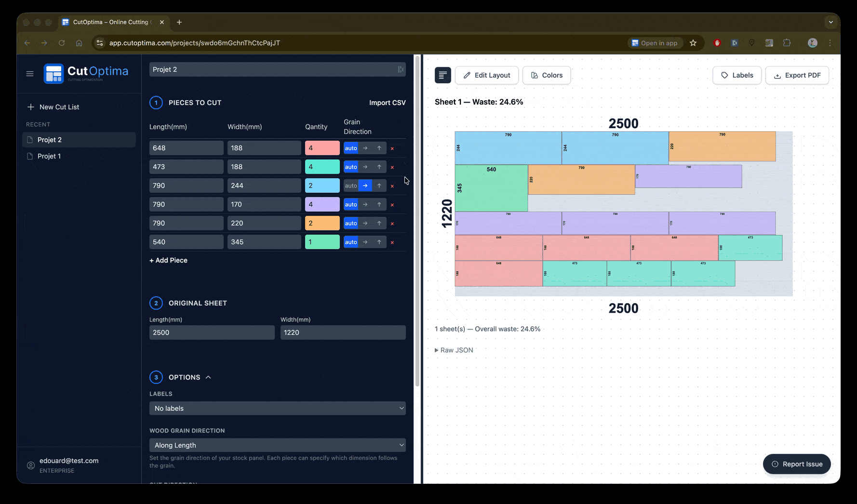This screenshot has width=857, height=504.
Task: Click the sheet Length 2500 input field
Action: [x=212, y=332]
